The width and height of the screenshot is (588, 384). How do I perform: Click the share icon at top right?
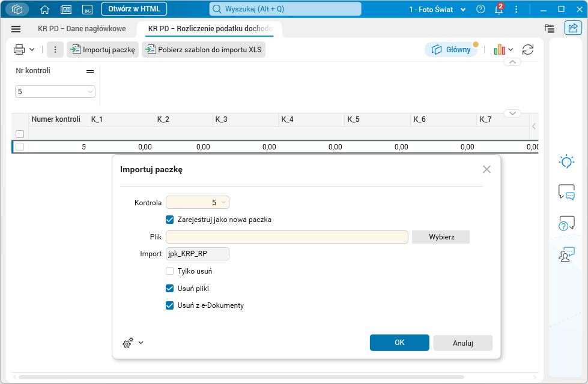572,28
